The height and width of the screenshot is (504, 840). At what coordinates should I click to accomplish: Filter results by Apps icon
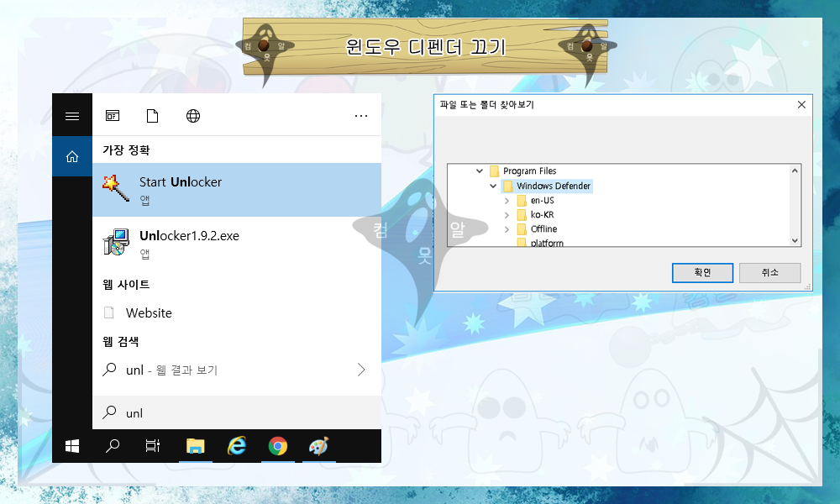tap(113, 116)
